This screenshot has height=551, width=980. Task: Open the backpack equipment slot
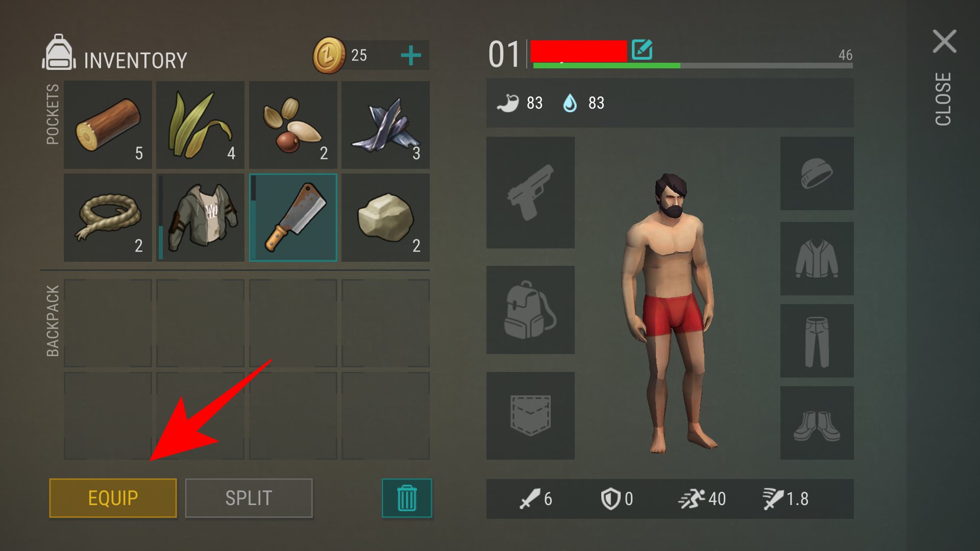(x=530, y=310)
